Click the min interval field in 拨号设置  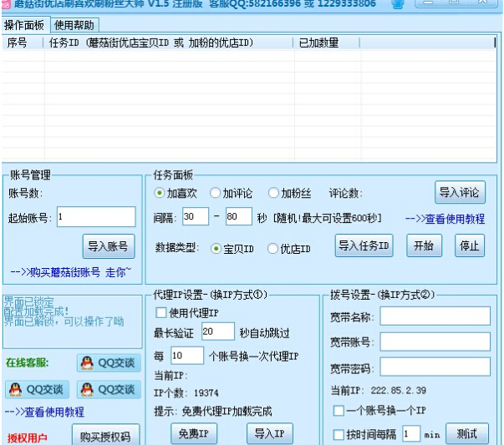(410, 434)
